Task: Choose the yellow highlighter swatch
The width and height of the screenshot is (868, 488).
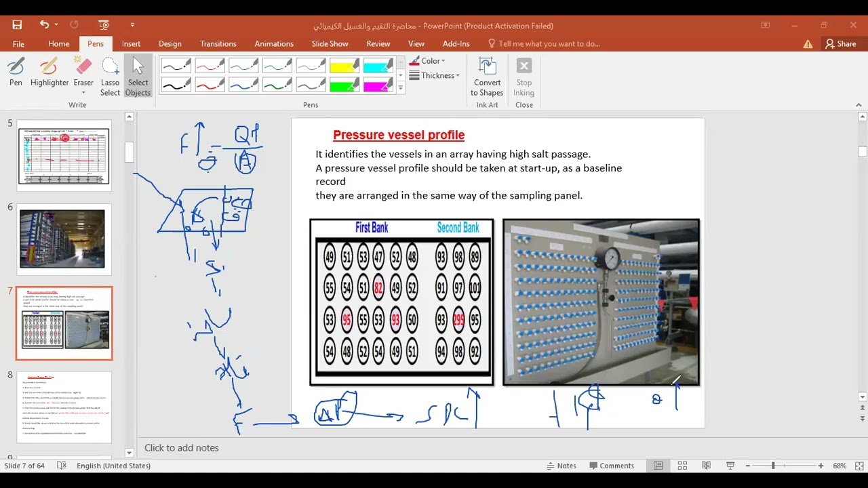Action: (x=344, y=66)
